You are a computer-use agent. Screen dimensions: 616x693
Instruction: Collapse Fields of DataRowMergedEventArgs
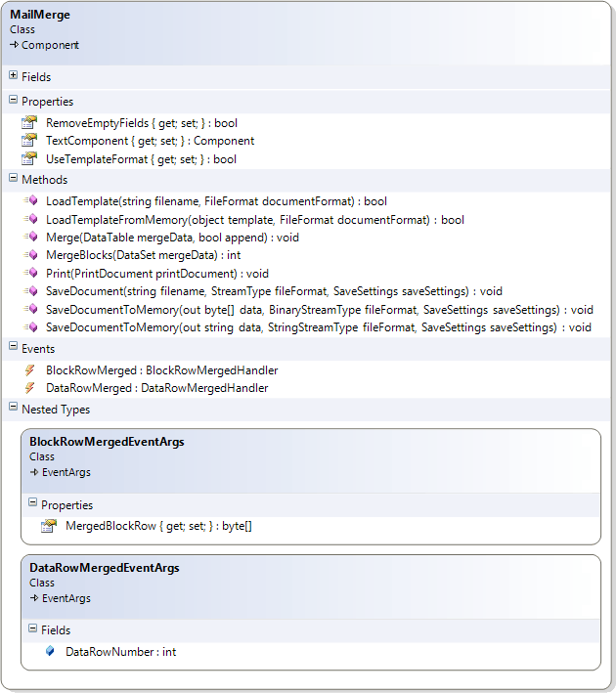pyautogui.click(x=32, y=628)
